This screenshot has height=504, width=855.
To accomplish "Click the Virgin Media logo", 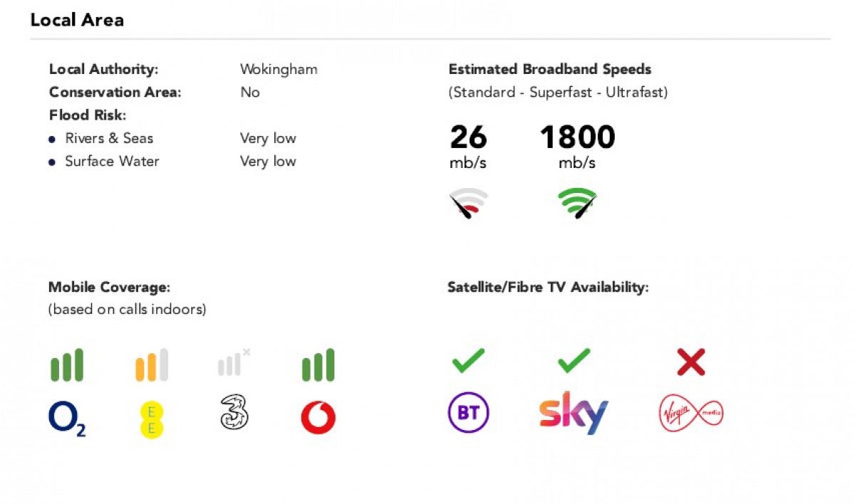I will pyautogui.click(x=691, y=413).
